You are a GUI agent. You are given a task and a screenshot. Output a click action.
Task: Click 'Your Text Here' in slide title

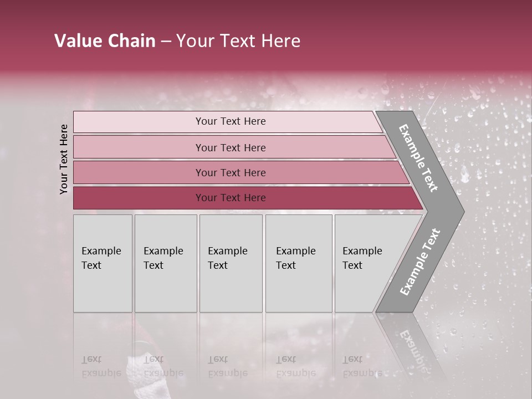(x=238, y=41)
